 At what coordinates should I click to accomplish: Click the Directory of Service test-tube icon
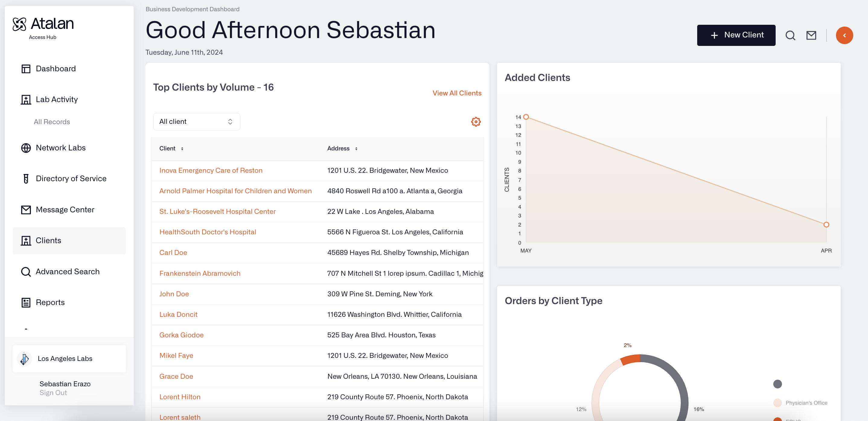point(26,179)
